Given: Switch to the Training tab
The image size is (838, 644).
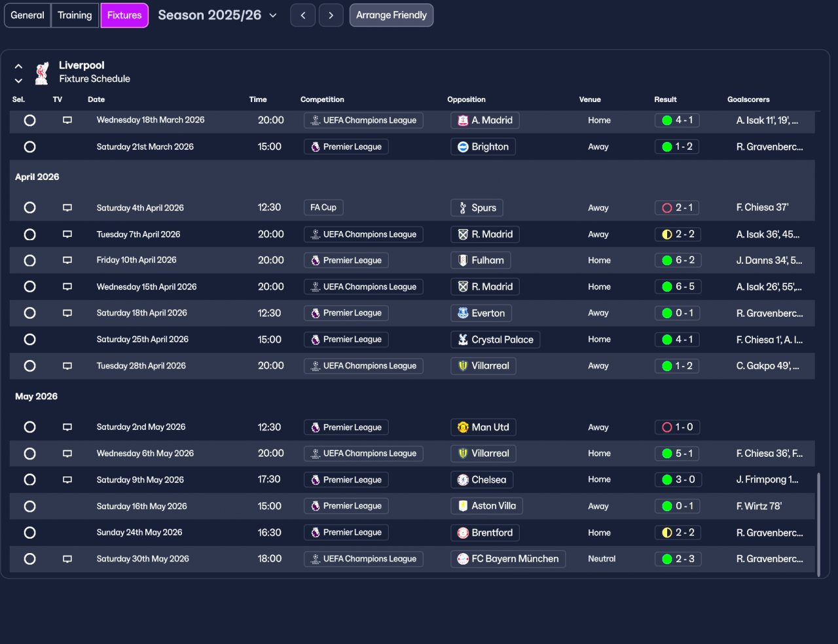Looking at the screenshot, I should (75, 15).
